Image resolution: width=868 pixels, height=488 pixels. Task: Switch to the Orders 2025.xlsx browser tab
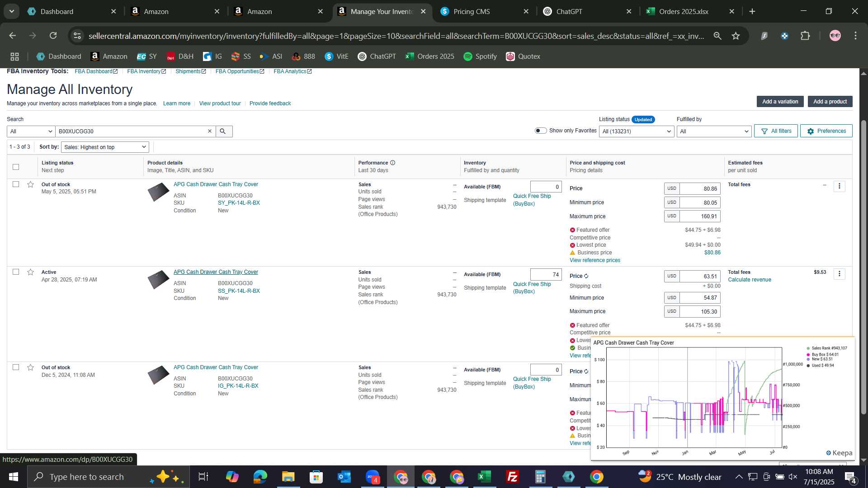[691, 11]
